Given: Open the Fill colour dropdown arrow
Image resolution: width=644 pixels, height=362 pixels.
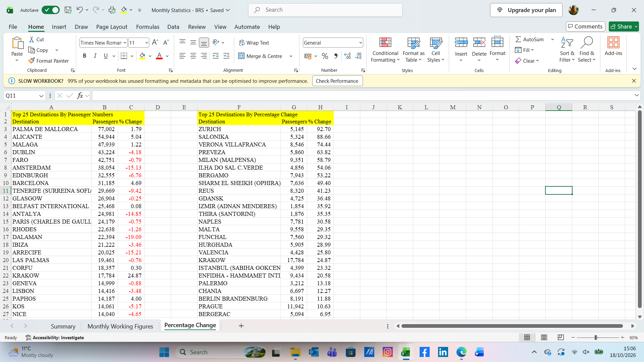Looking at the screenshot, I should pos(150,56).
